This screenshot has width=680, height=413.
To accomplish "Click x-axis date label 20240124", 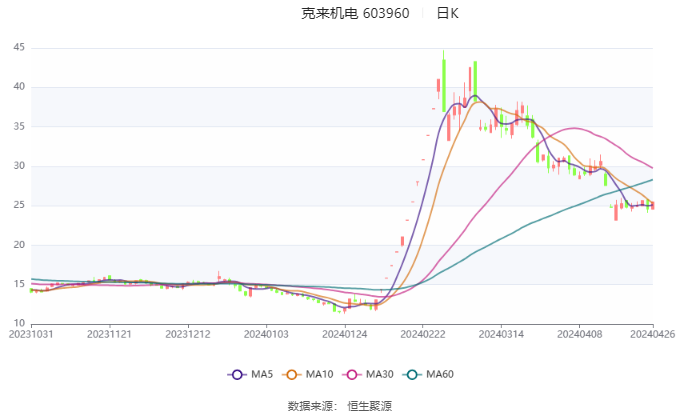I will pyautogui.click(x=345, y=334).
